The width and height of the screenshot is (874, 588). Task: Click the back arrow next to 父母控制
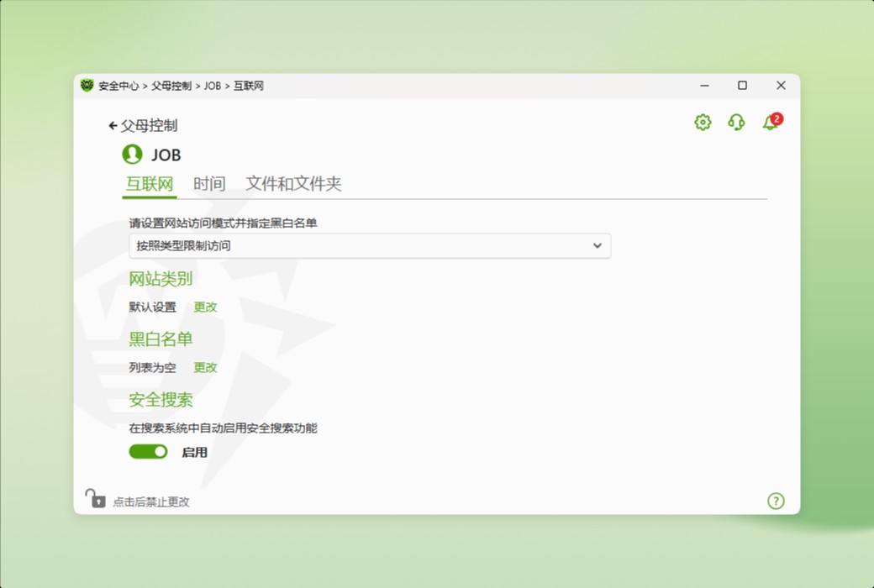pos(112,124)
